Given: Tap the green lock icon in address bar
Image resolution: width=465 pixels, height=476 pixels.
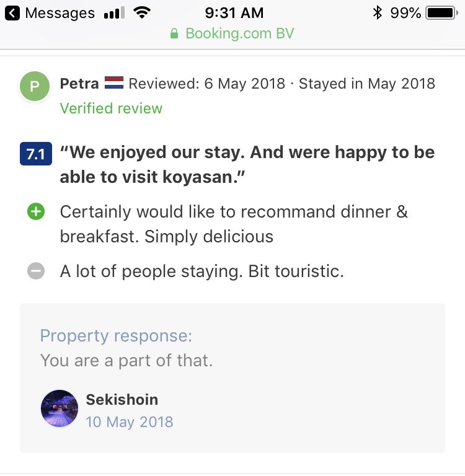Looking at the screenshot, I should click(174, 33).
